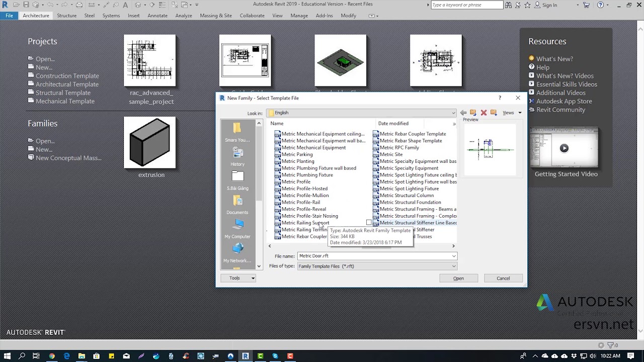644x362 pixels.
Task: Open Default 3D View icon
Action: click(x=138, y=5)
